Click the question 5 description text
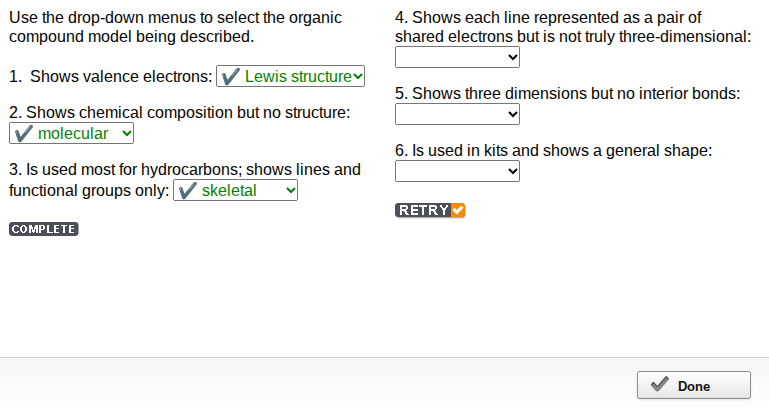This screenshot has height=408, width=769. 567,94
